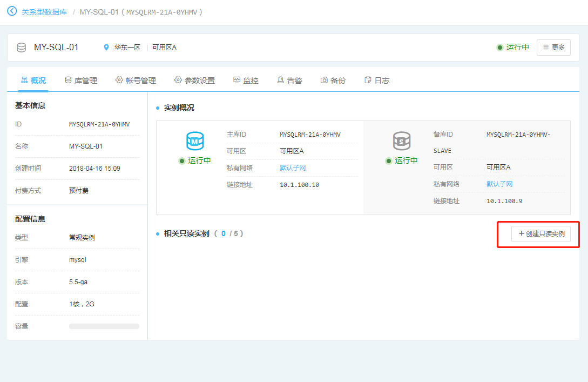Click the monitor chart icon on 监控 tab

click(236, 80)
